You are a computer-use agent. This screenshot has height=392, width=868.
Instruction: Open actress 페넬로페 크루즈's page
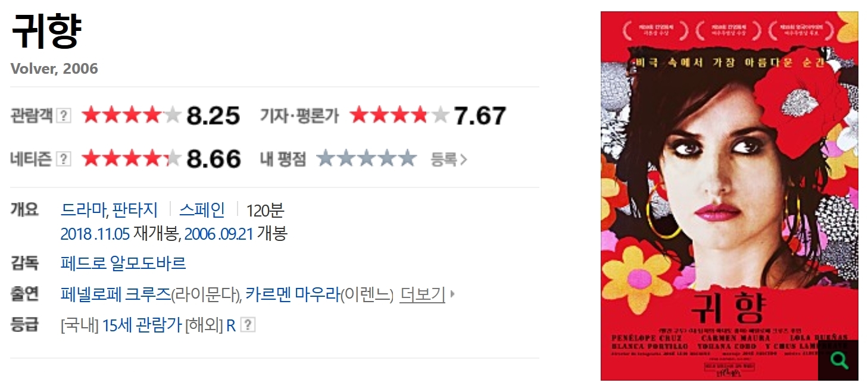pyautogui.click(x=115, y=294)
